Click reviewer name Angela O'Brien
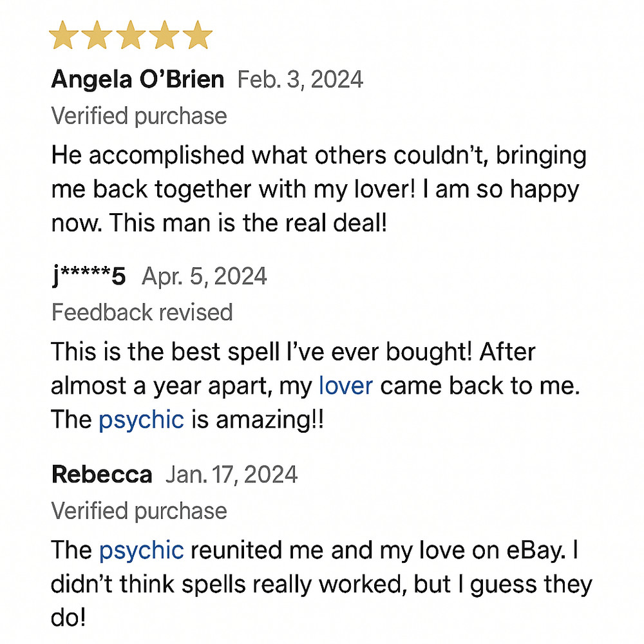Viewport: 644px width, 644px height. [137, 80]
